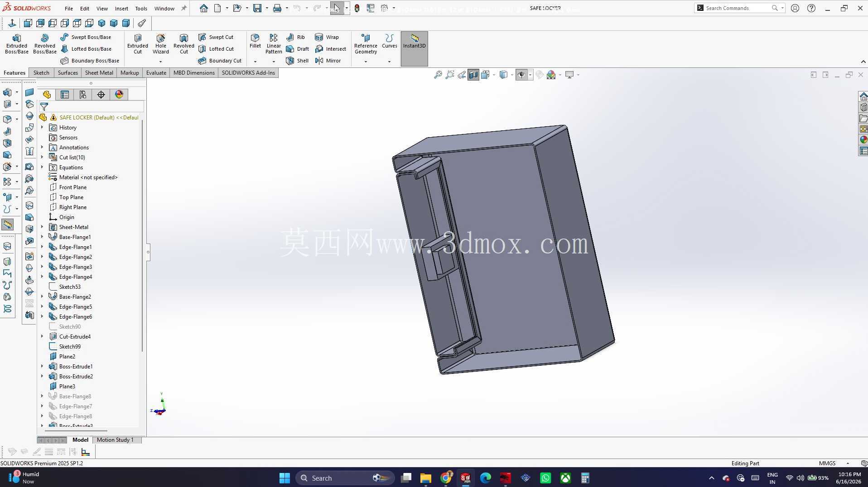Open the Insert menu

121,9
